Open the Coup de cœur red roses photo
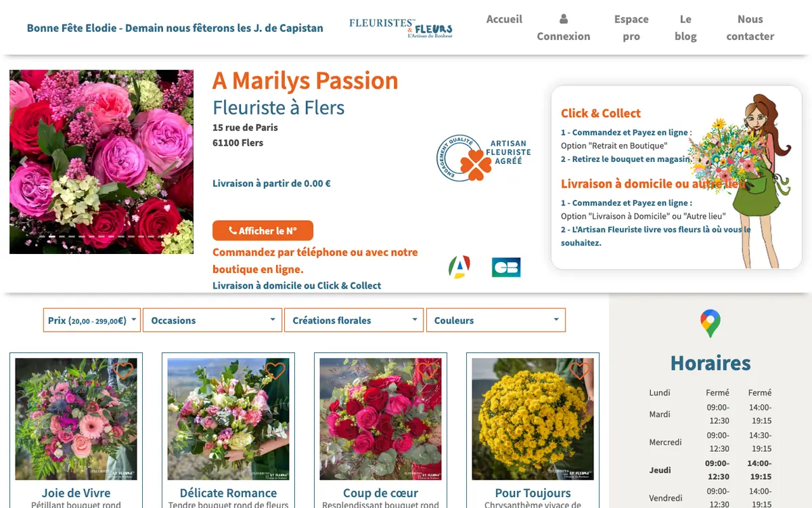Viewport: 812px width, 508px height. tap(380, 419)
